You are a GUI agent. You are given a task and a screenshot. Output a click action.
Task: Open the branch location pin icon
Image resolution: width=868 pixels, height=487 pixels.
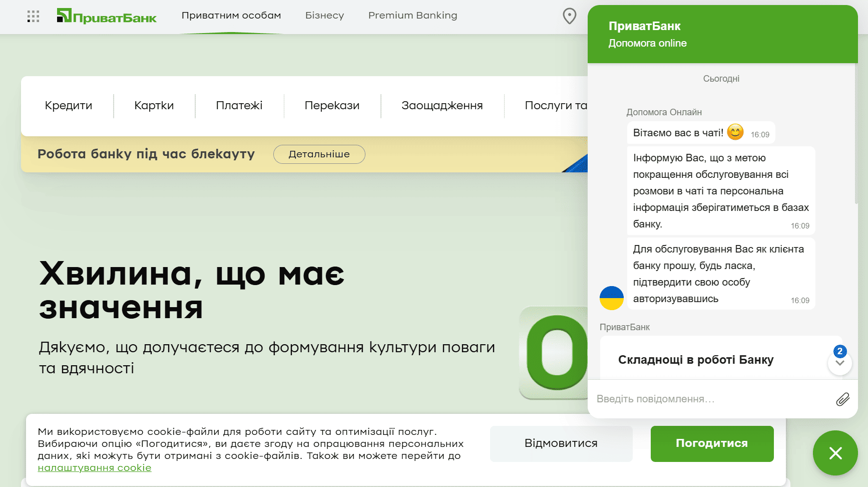(569, 16)
